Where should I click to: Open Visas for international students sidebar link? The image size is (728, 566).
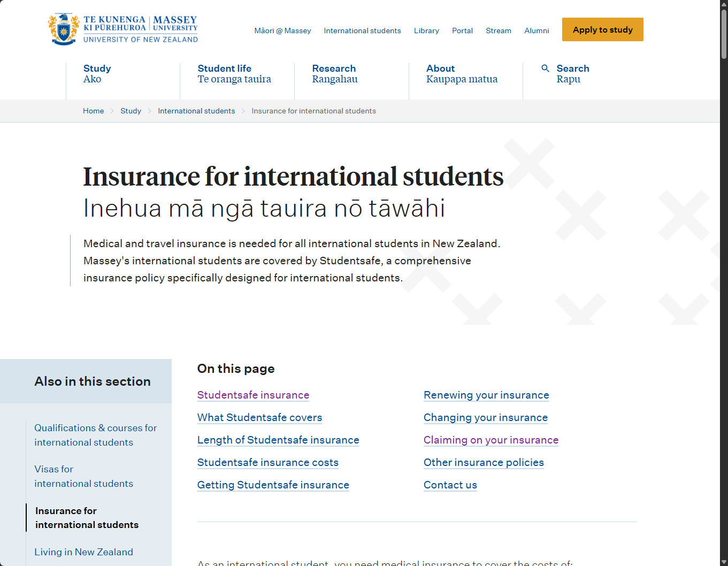coord(84,476)
